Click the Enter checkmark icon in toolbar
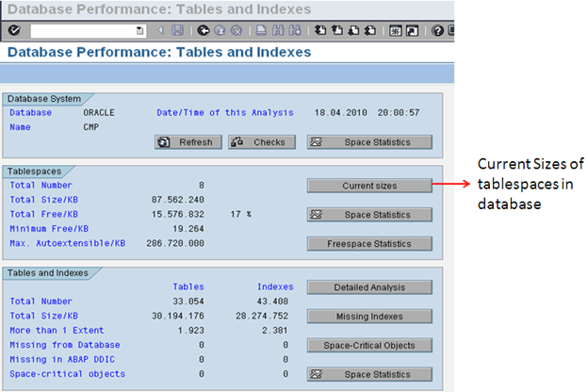 [14, 30]
